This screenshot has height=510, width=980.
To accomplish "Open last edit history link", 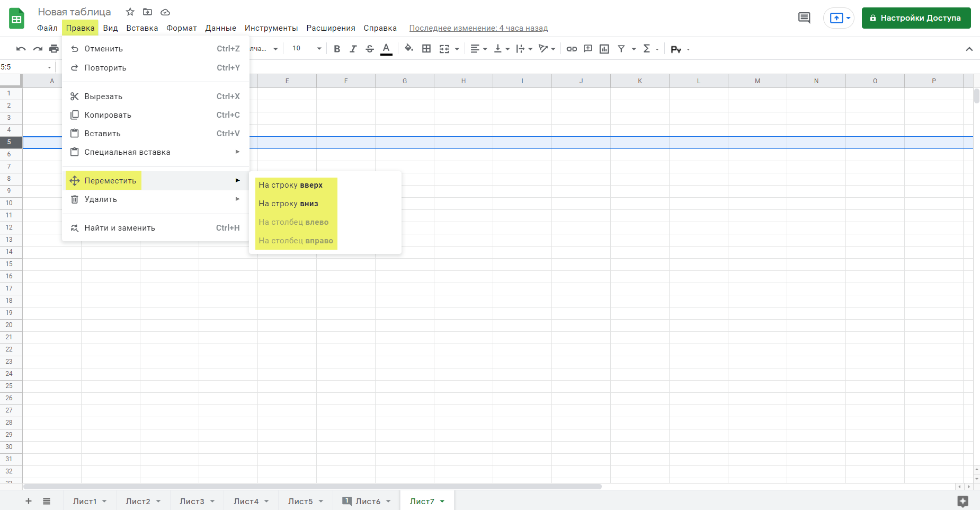I will (478, 28).
